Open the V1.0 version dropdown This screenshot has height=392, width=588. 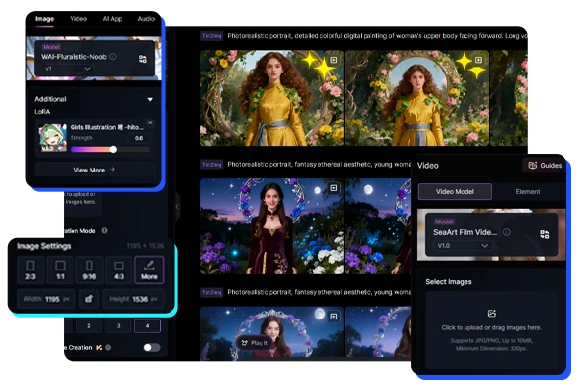coord(463,246)
